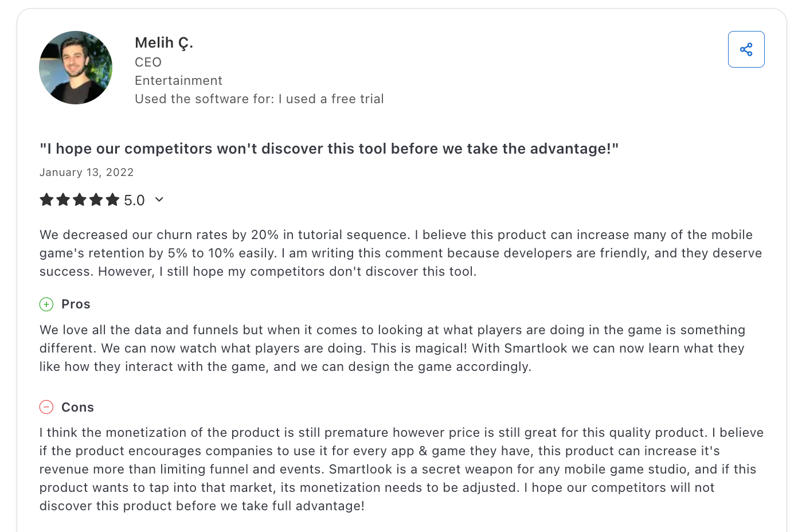Image resolution: width=798 pixels, height=532 pixels.
Task: Click the Entertainment industry label
Action: [x=178, y=81]
